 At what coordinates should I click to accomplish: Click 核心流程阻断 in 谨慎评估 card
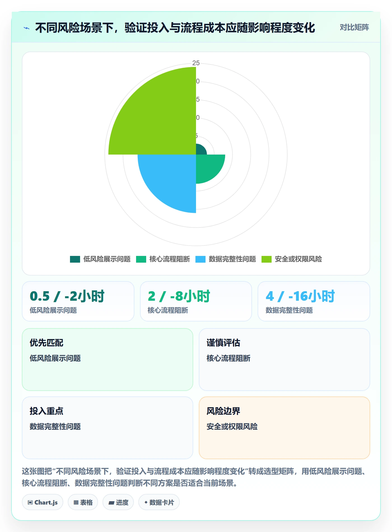point(228,358)
